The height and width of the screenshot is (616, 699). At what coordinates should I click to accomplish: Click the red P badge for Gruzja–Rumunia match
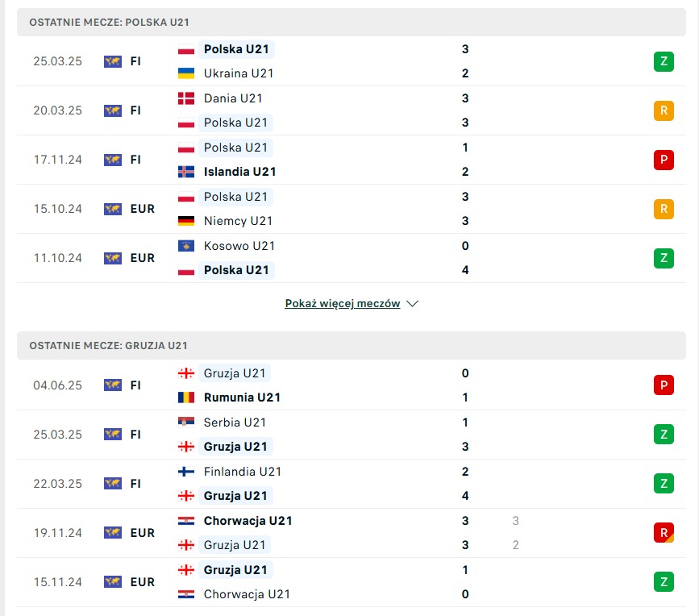pyautogui.click(x=664, y=385)
